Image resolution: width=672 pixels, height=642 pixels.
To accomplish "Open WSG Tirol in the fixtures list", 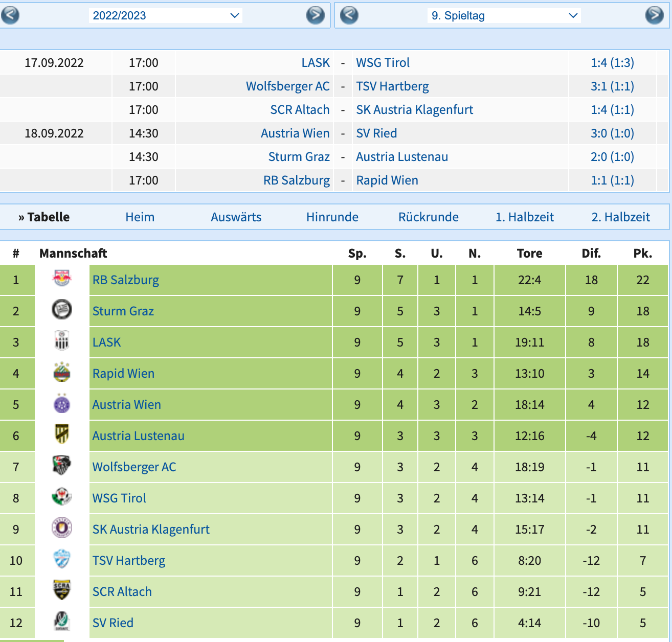I will [383, 63].
